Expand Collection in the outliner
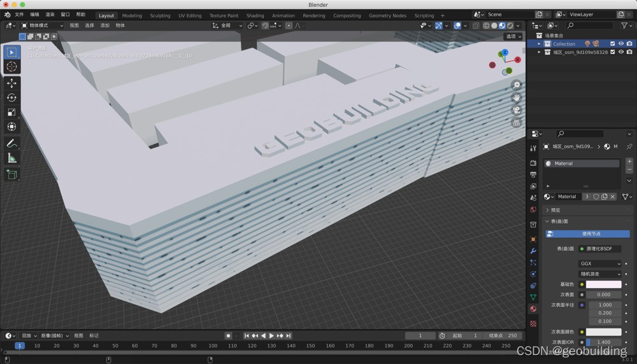The width and height of the screenshot is (637, 364). click(539, 44)
